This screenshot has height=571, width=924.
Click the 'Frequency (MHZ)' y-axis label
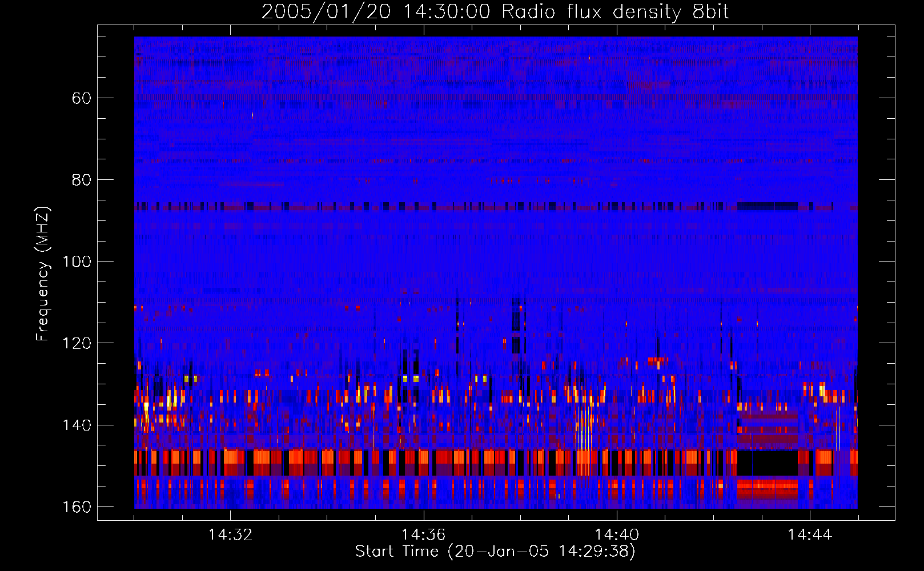tap(43, 274)
